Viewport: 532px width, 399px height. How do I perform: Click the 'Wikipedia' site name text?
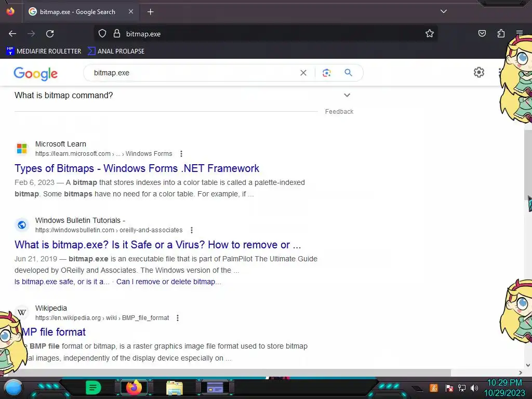[51, 308]
